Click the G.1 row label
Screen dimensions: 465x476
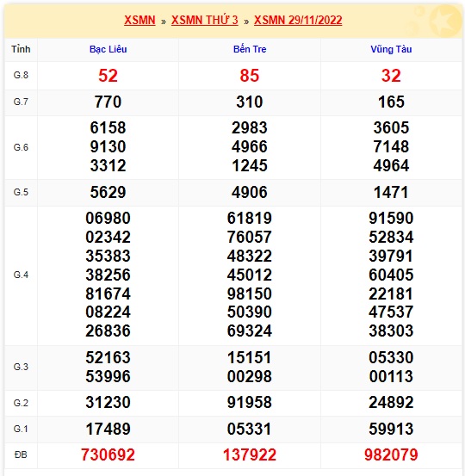(x=21, y=430)
